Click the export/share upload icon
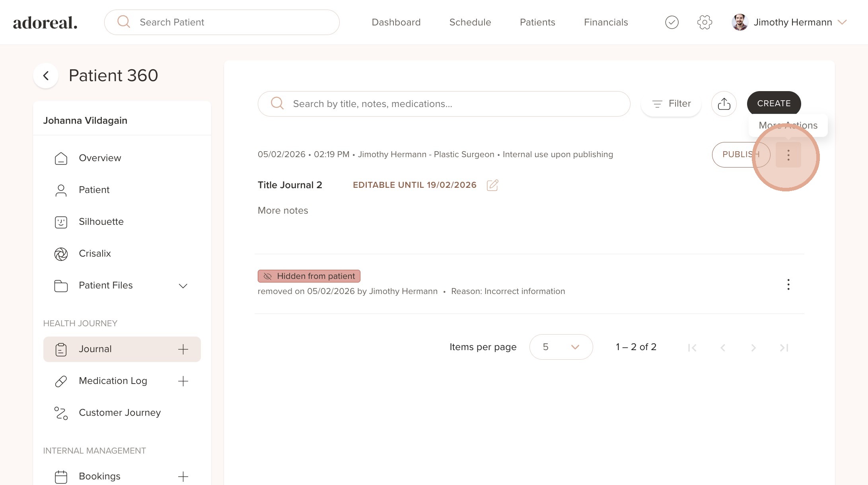868x485 pixels. coord(724,104)
